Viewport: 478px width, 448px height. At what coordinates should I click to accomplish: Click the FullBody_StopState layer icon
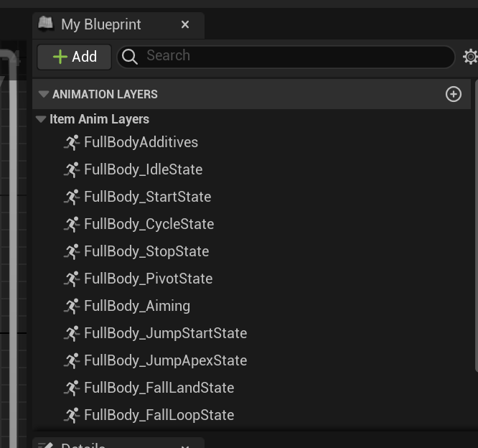(x=71, y=251)
